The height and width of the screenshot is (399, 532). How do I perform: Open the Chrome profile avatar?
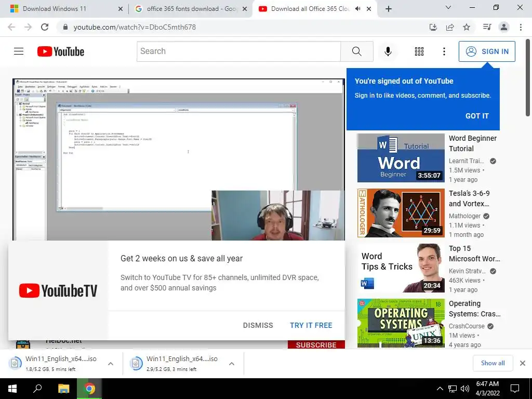pos(504,27)
